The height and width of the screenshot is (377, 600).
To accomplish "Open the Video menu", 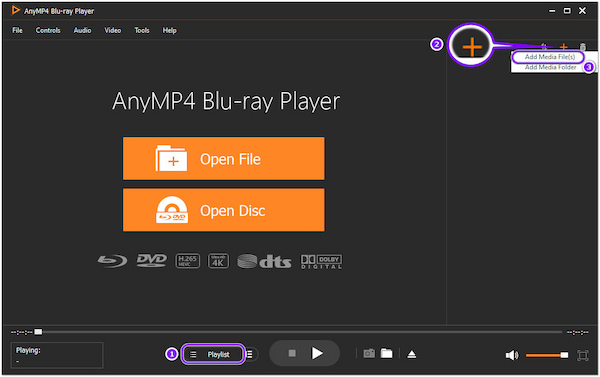I will click(112, 30).
